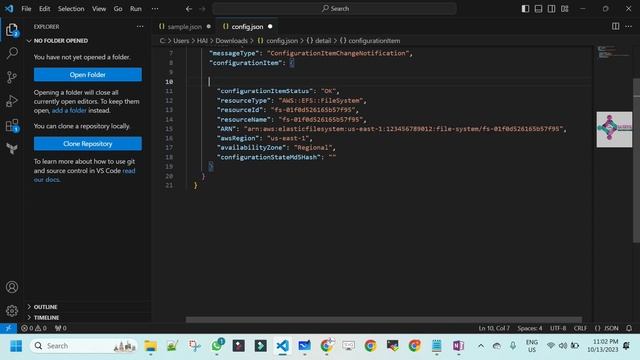Open Explorer views and more actions ellipsis

click(x=140, y=27)
